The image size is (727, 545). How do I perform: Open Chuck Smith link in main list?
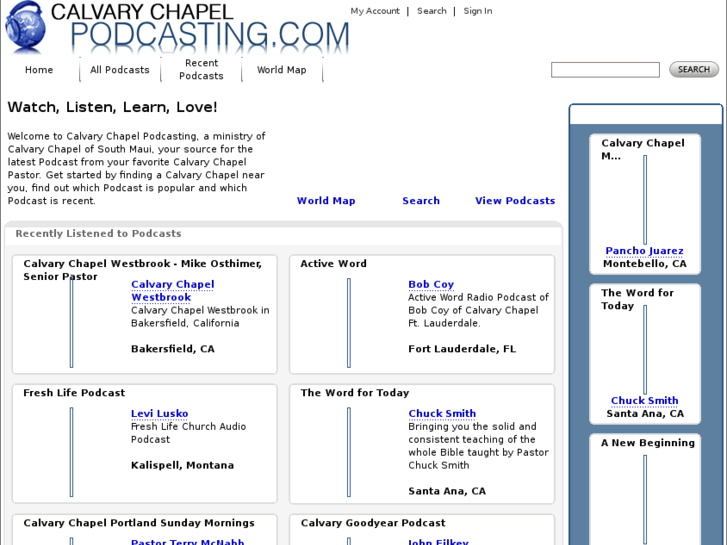pyautogui.click(x=442, y=414)
